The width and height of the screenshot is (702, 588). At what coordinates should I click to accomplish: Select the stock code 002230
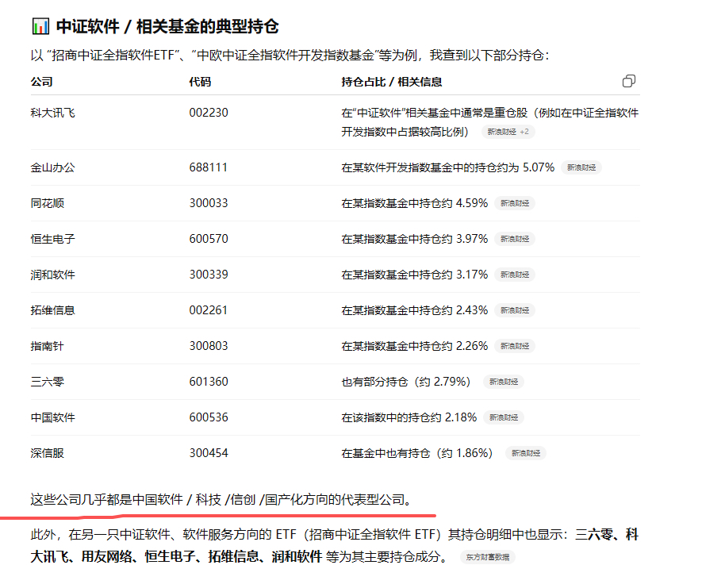click(209, 113)
